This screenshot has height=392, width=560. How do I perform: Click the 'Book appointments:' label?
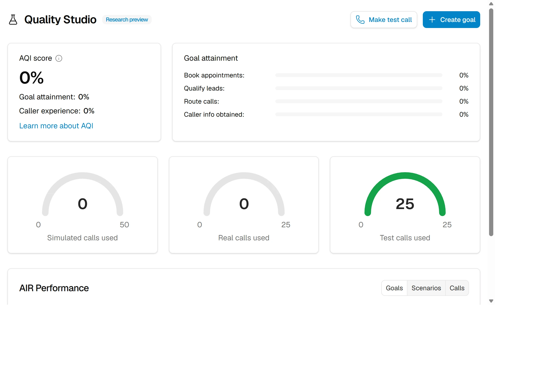(x=214, y=75)
